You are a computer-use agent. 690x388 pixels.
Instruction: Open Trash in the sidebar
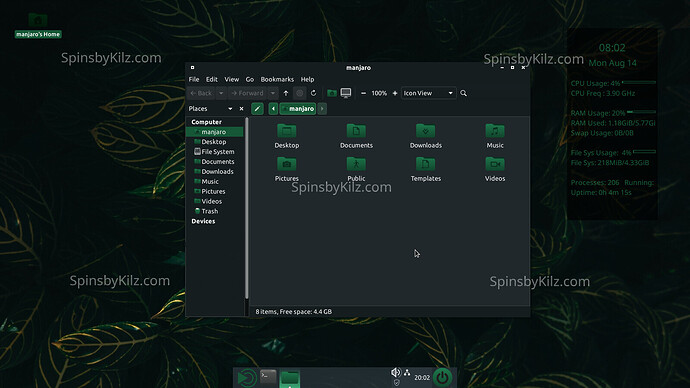click(x=214, y=211)
